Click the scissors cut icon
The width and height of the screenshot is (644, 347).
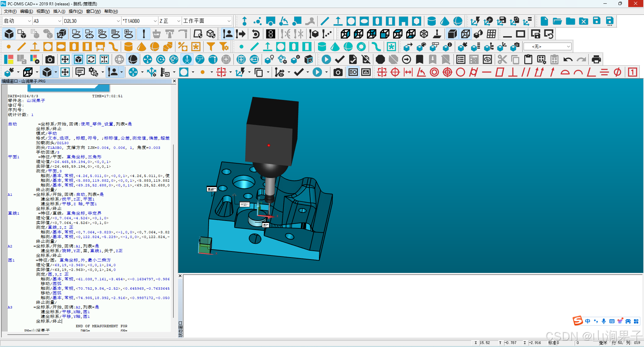pyautogui.click(x=502, y=60)
